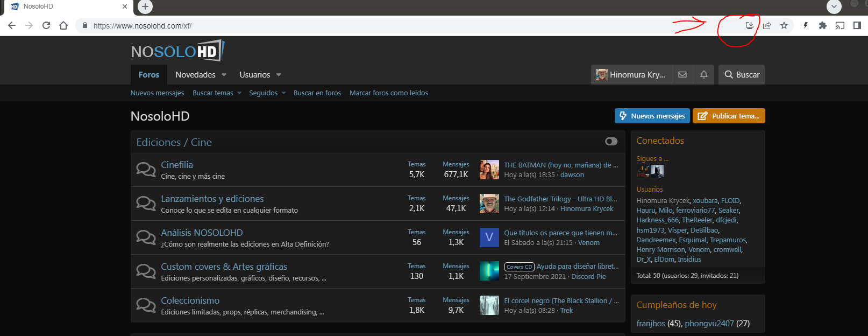
Task: Open franjhos birthday profile link
Action: pyautogui.click(x=651, y=323)
